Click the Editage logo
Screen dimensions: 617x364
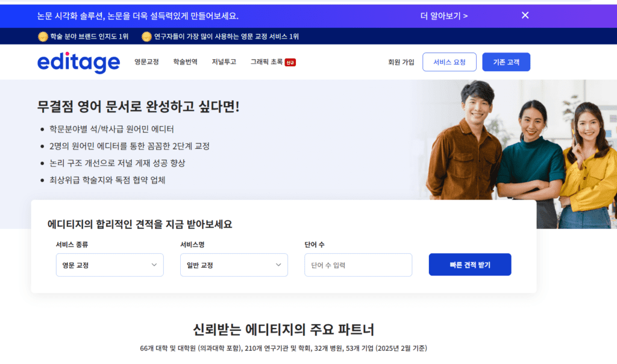[78, 62]
